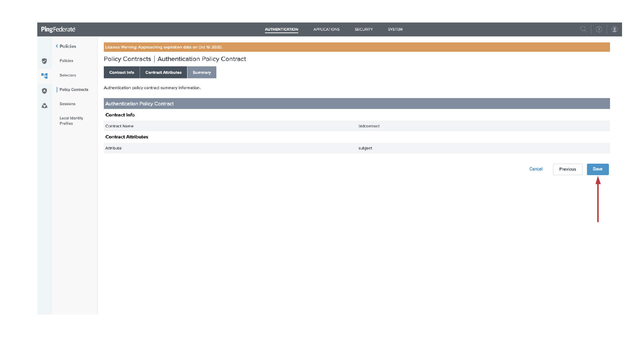
Task: Open the triangular cluster icon in left rail
Action: point(44,106)
